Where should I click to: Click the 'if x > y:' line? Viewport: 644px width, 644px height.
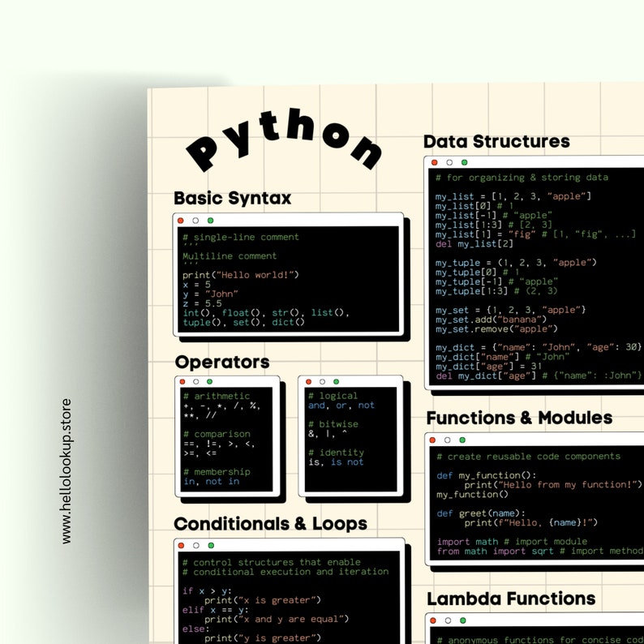pyautogui.click(x=207, y=591)
